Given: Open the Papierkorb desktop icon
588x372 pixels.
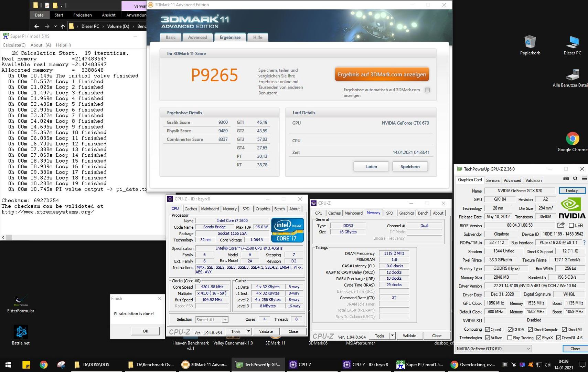Looking at the screenshot, I should tap(530, 45).
